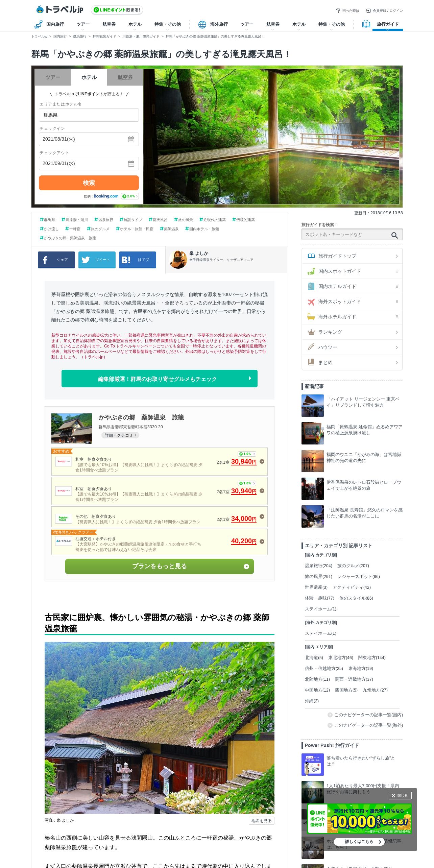Share on Facebook with シェア button

pyautogui.click(x=56, y=260)
